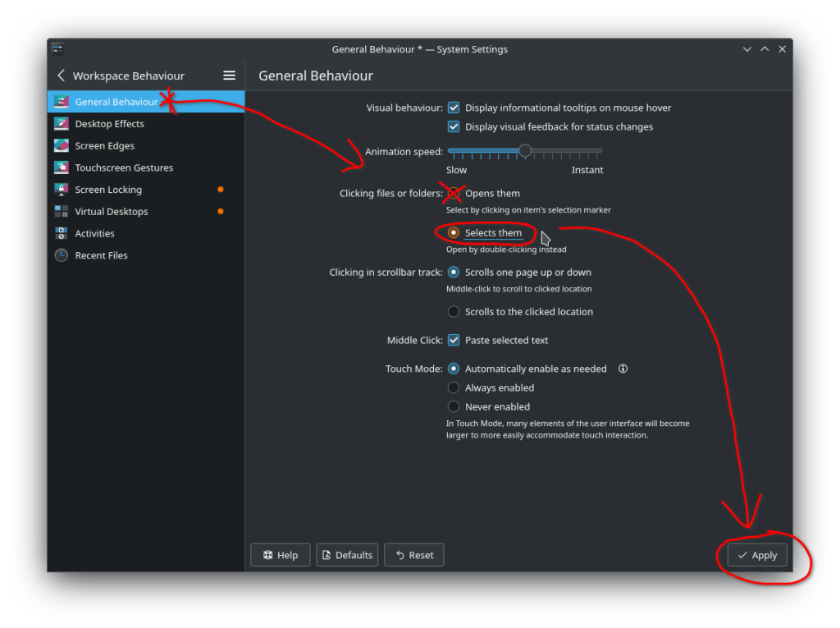Click the Screen Edges sidebar icon
The height and width of the screenshot is (628, 840).
62,146
